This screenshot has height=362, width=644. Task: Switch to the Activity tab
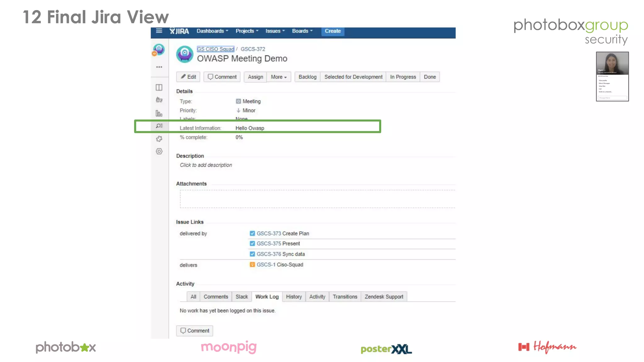[317, 297]
